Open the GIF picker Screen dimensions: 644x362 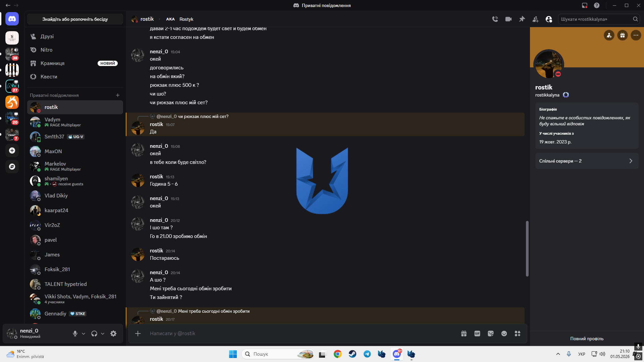[477, 334]
